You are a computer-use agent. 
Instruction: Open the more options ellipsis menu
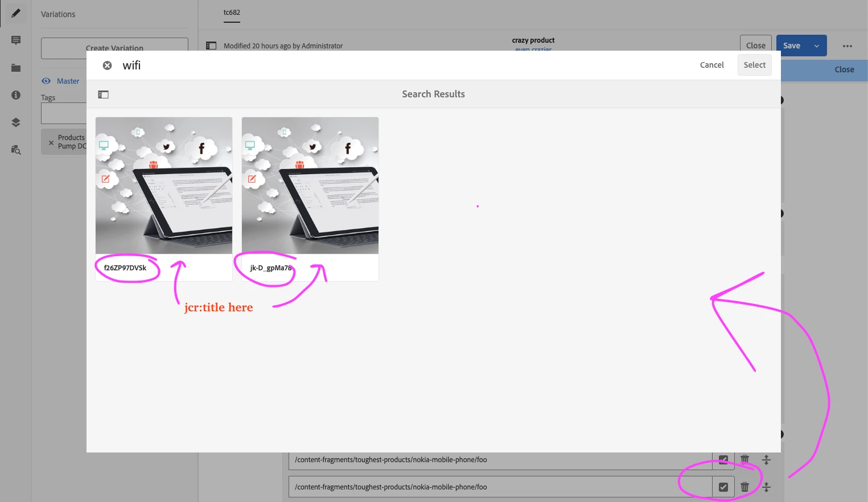[848, 46]
